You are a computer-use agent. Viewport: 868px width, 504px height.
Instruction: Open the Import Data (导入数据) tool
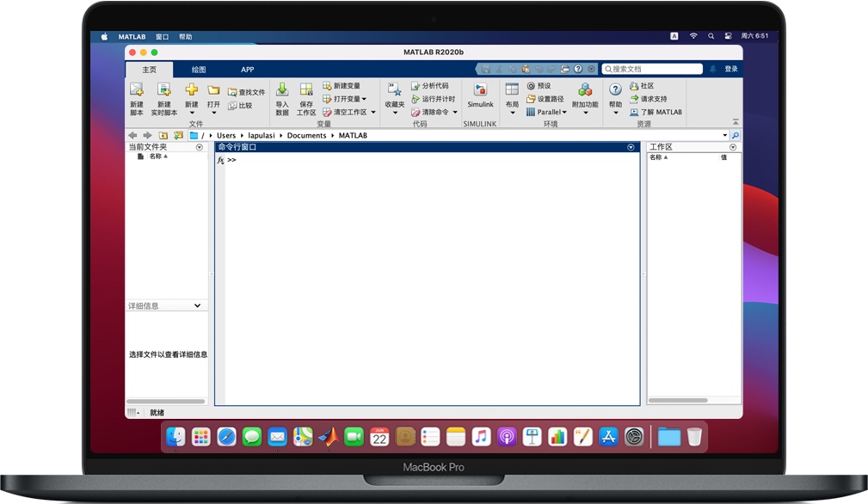[x=282, y=96]
